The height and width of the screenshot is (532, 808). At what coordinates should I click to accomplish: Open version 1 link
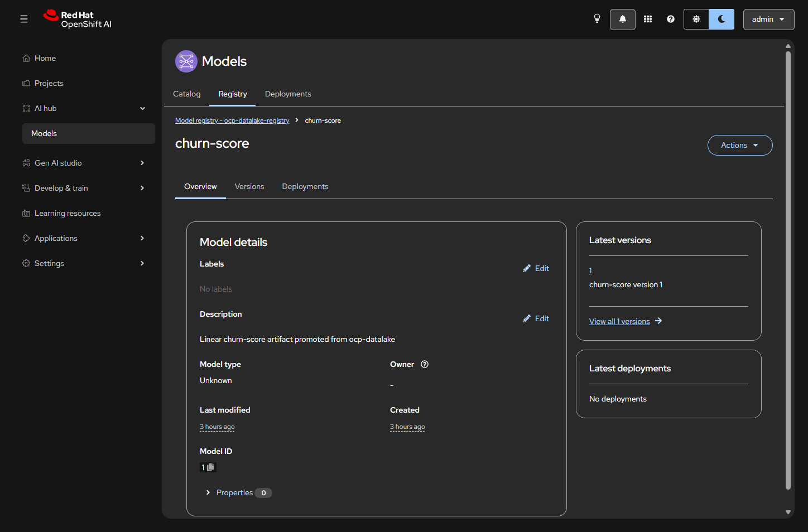(x=590, y=270)
